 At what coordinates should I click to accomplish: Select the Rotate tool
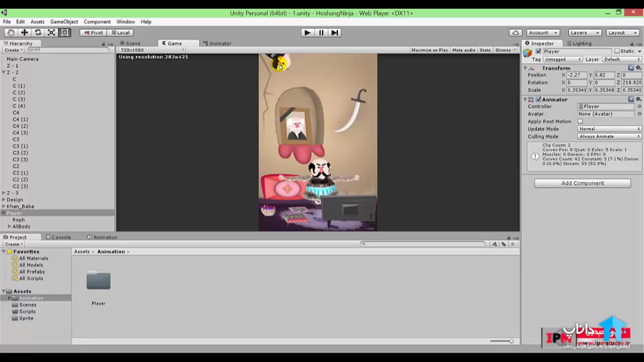tap(38, 33)
